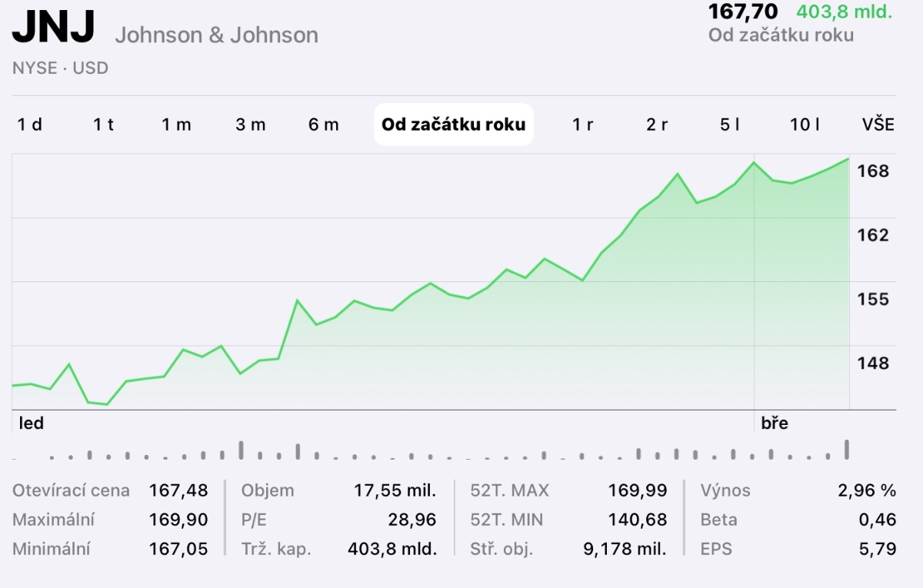Image resolution: width=923 pixels, height=588 pixels.
Task: Switch to the 1 t range tab
Action: (104, 125)
